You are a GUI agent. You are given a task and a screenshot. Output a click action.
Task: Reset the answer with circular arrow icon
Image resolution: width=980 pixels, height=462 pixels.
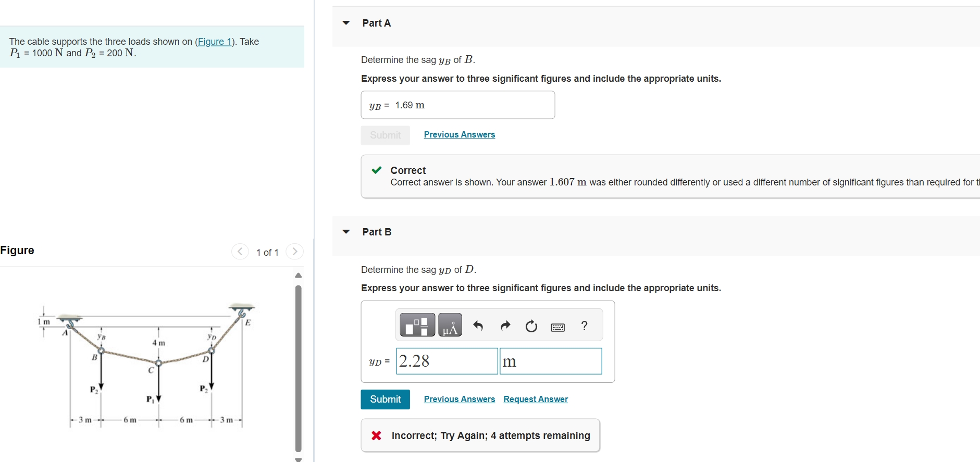tap(531, 326)
